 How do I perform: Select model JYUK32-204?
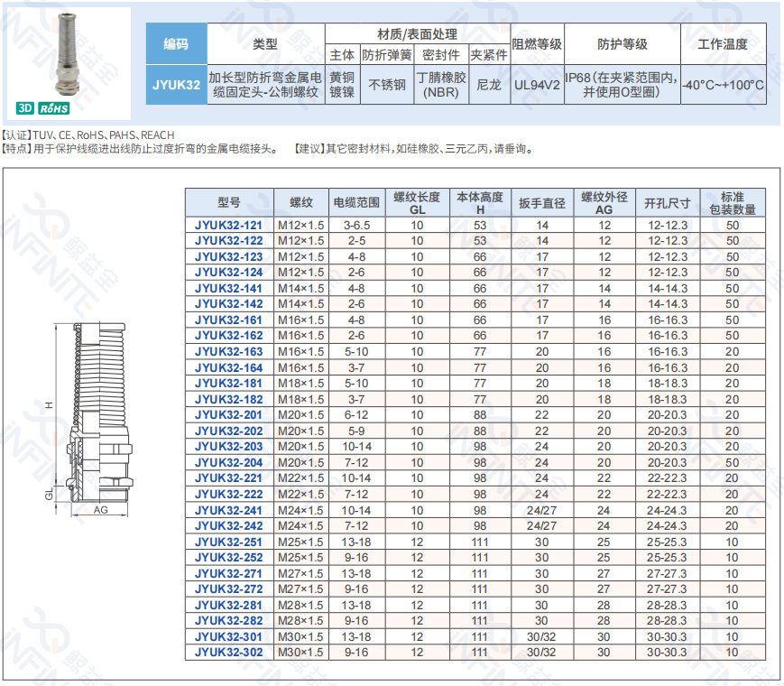[229, 462]
